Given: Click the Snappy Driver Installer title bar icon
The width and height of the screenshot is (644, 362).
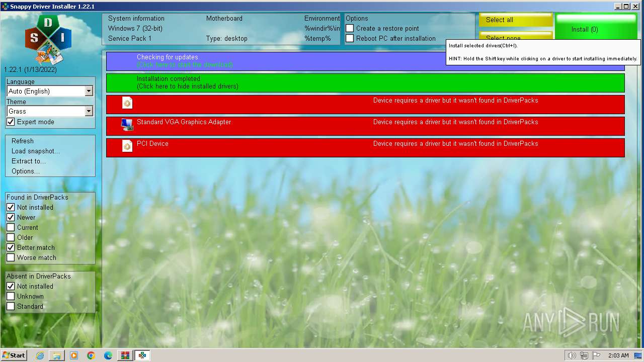Looking at the screenshot, I should (x=5, y=6).
